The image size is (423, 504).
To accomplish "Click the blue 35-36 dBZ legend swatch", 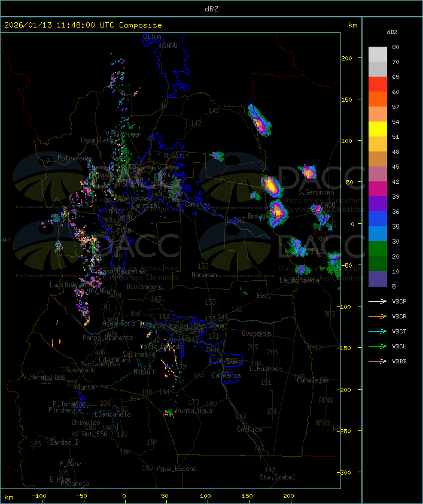I will pos(378,219).
